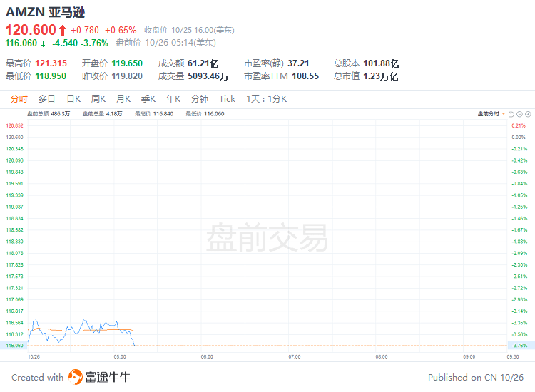Click the 盘前价 10/26 05:14 timestamp
Screen dimensions: 535x392
[165, 43]
